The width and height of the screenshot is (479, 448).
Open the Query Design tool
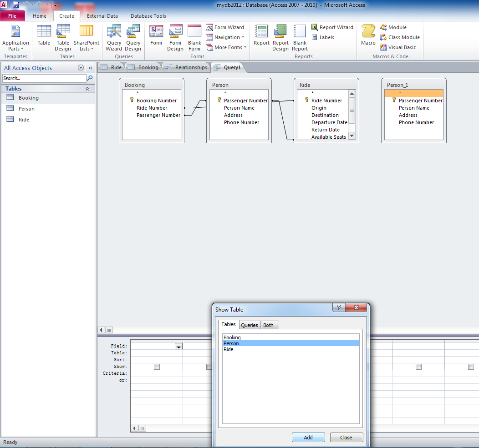coord(133,37)
